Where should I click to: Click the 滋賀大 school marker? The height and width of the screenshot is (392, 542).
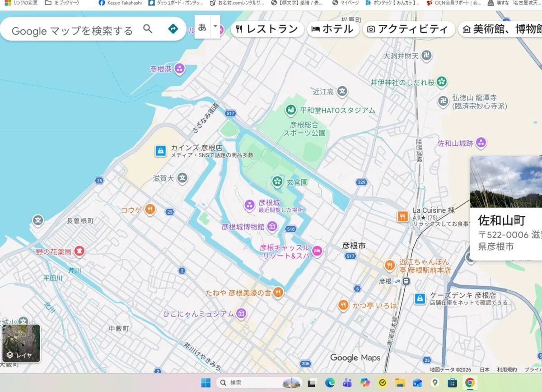tap(182, 178)
